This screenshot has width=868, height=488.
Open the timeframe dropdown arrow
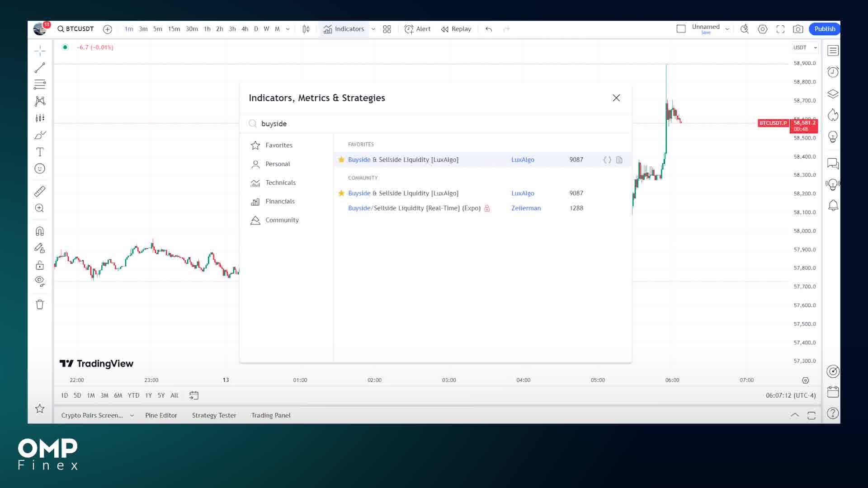point(288,28)
